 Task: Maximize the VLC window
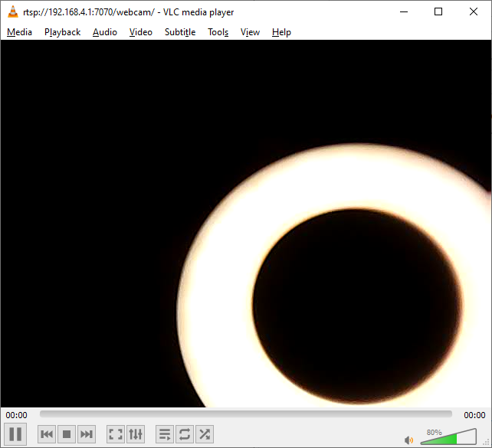click(438, 12)
